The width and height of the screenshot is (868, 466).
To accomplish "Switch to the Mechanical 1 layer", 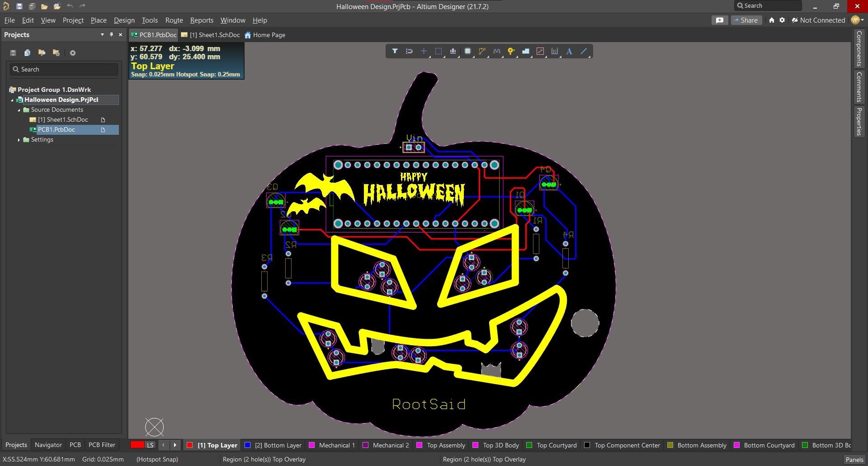I will tap(332, 445).
